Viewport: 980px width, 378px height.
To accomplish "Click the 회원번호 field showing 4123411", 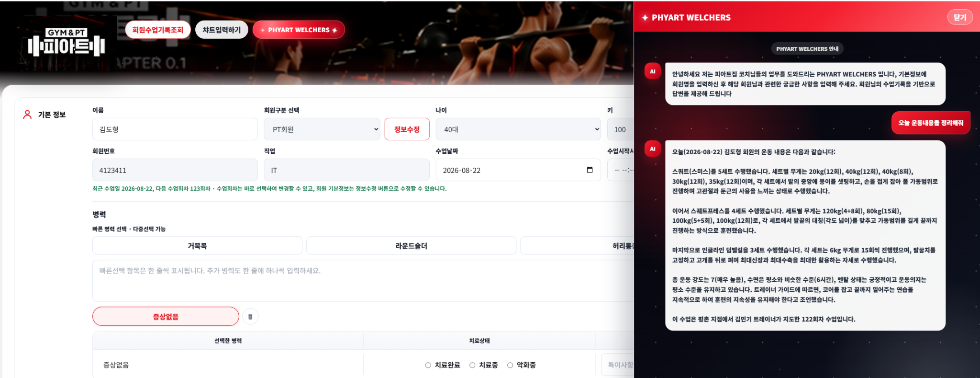I will click(175, 170).
